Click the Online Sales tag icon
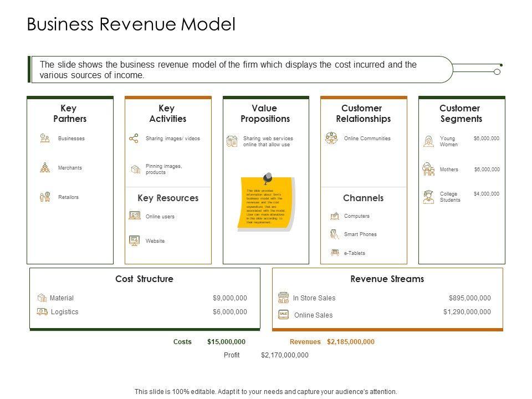532x399 pixels. 283,314
